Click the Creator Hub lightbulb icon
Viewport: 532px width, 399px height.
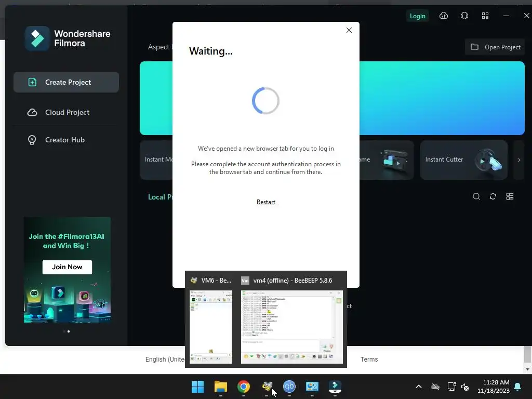pyautogui.click(x=32, y=140)
